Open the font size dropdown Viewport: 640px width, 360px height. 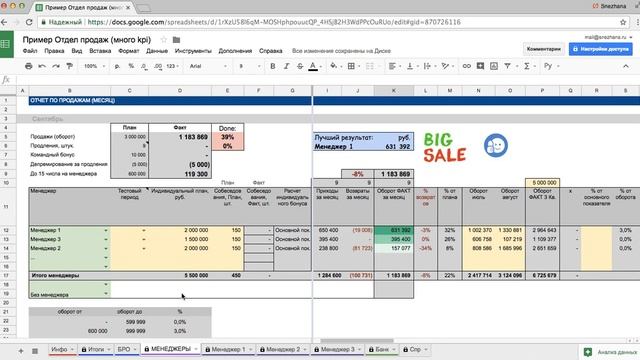[249, 66]
